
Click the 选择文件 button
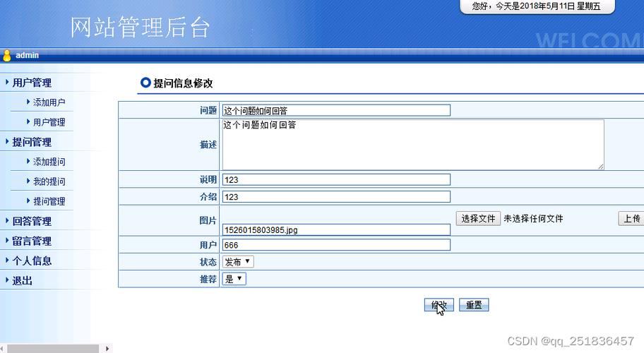[478, 218]
